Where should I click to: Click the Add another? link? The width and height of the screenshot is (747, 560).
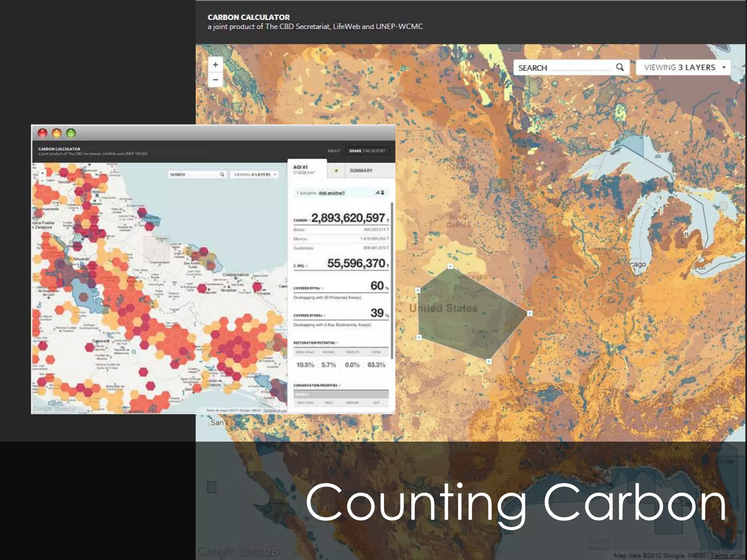click(331, 193)
